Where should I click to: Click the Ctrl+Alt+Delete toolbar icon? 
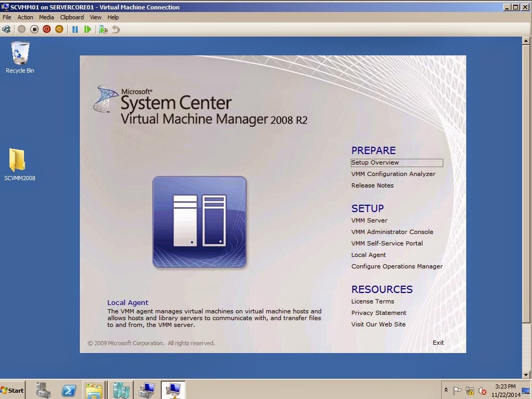[x=6, y=30]
